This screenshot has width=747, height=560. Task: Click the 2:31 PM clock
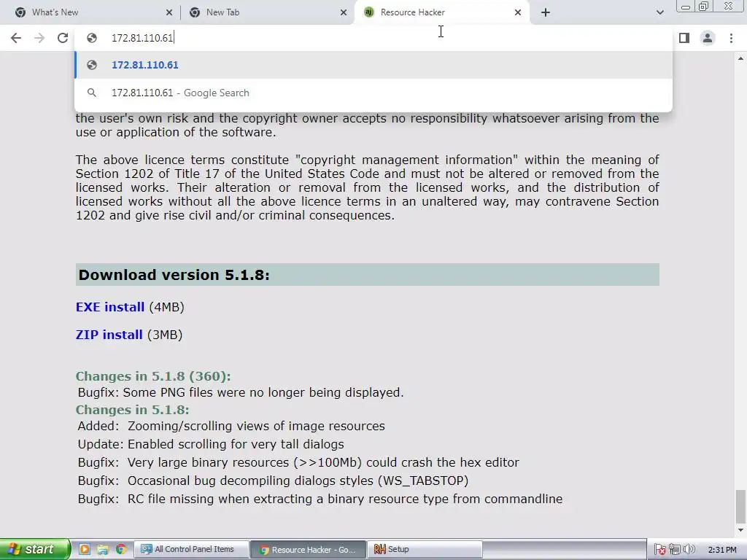click(x=722, y=550)
